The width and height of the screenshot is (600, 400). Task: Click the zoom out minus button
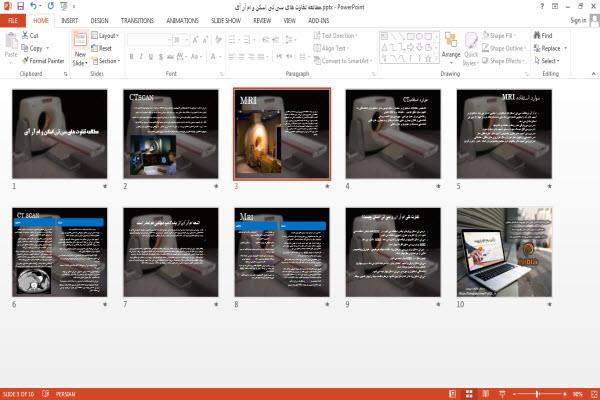click(x=515, y=394)
